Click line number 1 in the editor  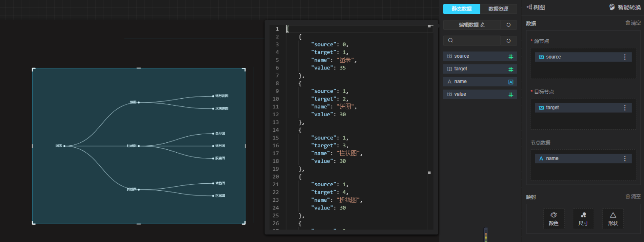coord(277,29)
